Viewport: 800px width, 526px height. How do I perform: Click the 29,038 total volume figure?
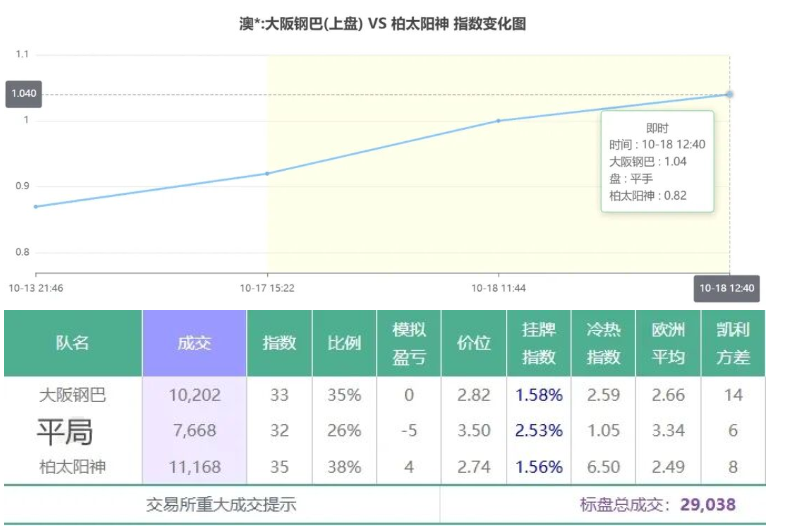coord(708,505)
